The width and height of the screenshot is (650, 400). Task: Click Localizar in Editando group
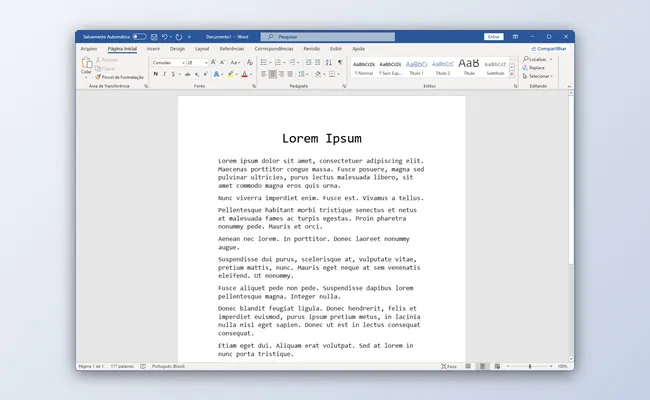point(535,59)
